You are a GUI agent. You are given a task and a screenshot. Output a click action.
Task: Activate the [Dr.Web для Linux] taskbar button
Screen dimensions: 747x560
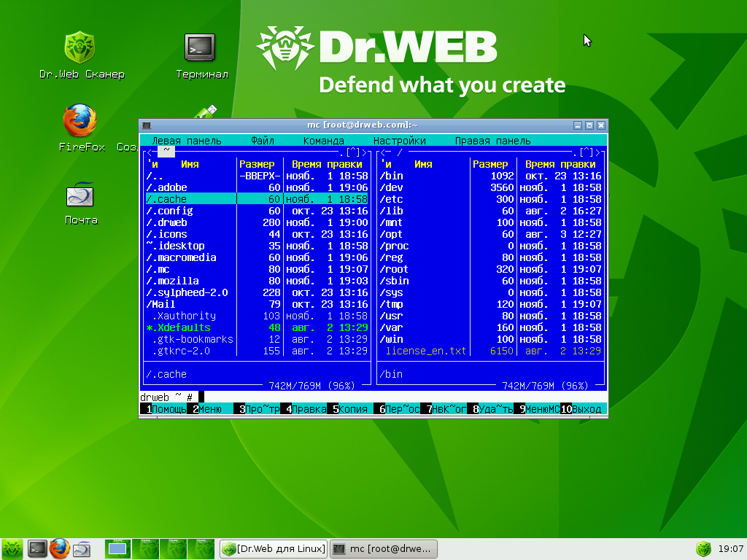[274, 549]
